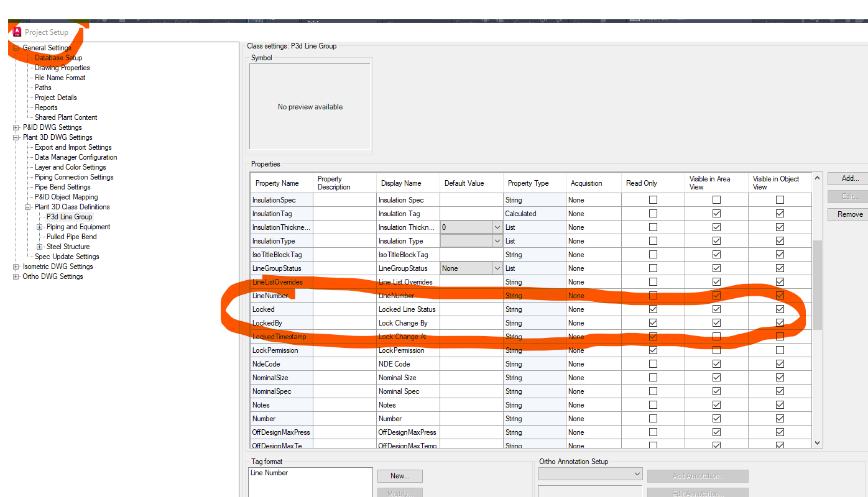Expand the P&ID DWG Settings branch
The height and width of the screenshot is (497, 868).
pos(15,127)
